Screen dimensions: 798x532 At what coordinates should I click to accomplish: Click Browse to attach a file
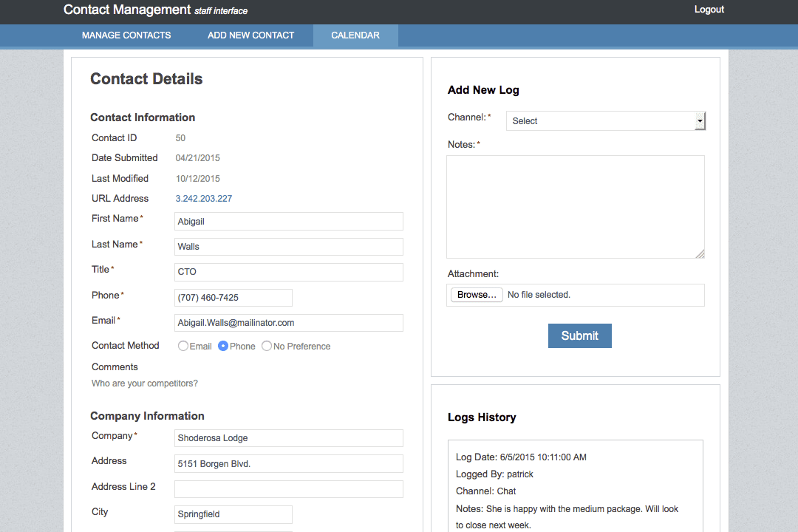(x=477, y=295)
